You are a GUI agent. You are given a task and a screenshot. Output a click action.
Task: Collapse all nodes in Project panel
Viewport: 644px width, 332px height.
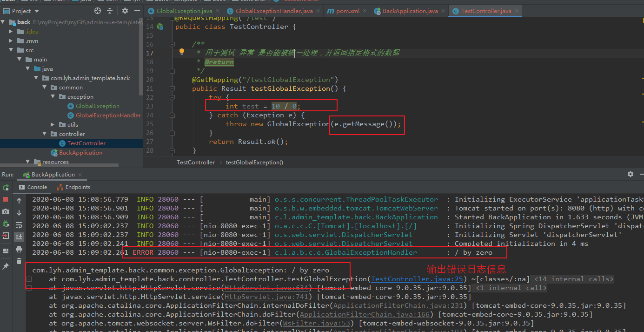[x=111, y=11]
